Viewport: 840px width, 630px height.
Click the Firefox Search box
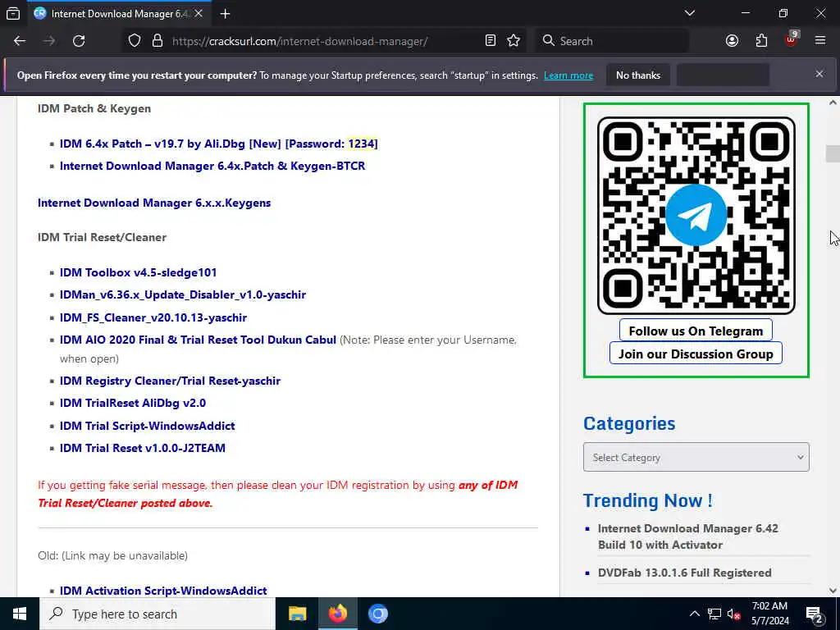point(612,41)
